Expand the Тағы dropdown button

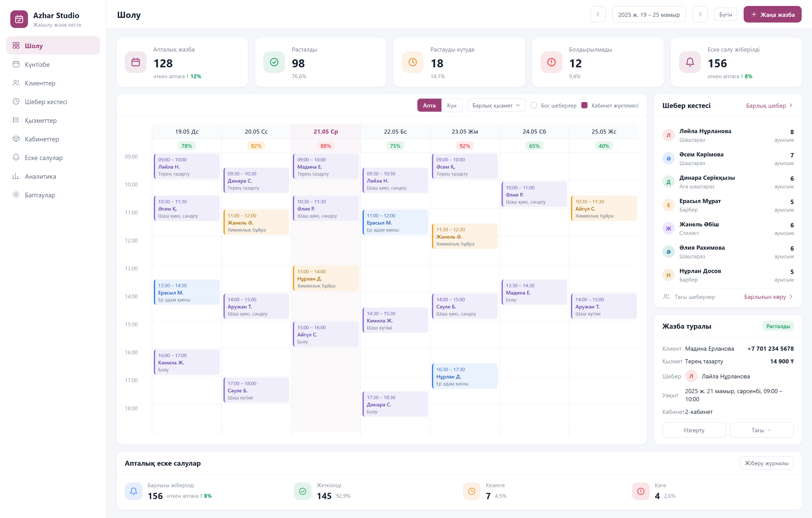(x=762, y=430)
